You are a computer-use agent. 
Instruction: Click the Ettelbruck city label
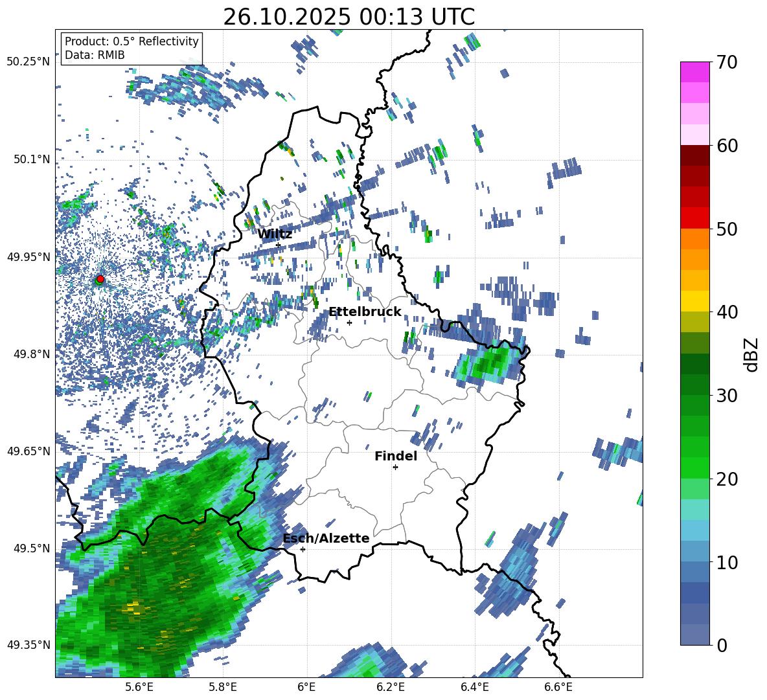[x=365, y=312]
